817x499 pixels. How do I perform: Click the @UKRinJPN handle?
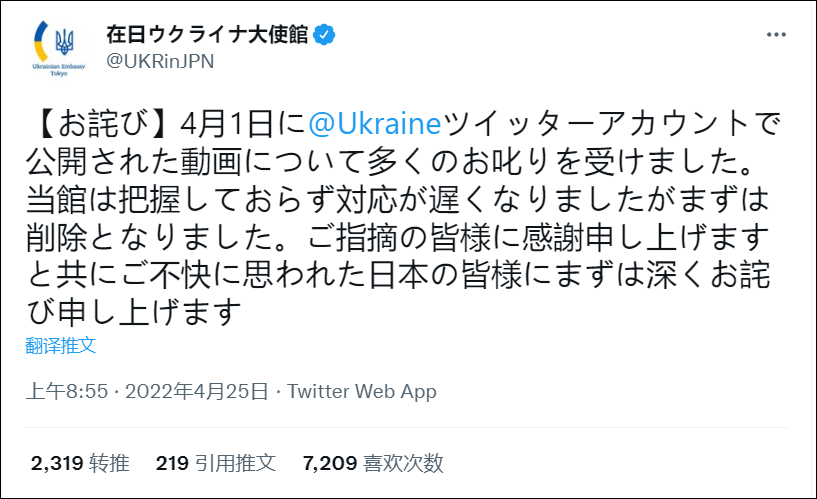pyautogui.click(x=159, y=61)
